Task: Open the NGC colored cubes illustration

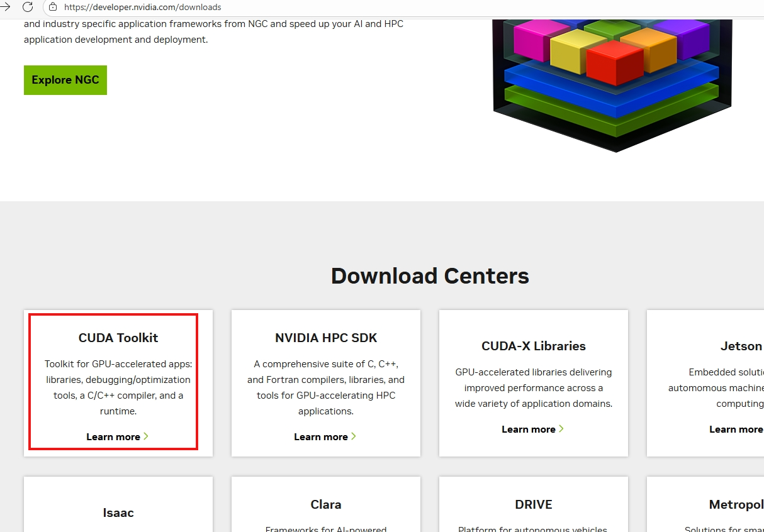Action: click(612, 84)
